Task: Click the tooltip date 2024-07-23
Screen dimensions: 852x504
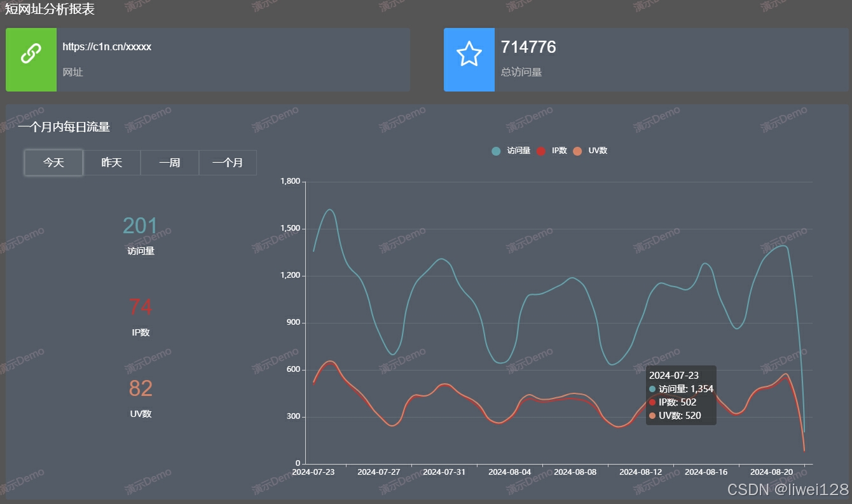Action: click(674, 376)
